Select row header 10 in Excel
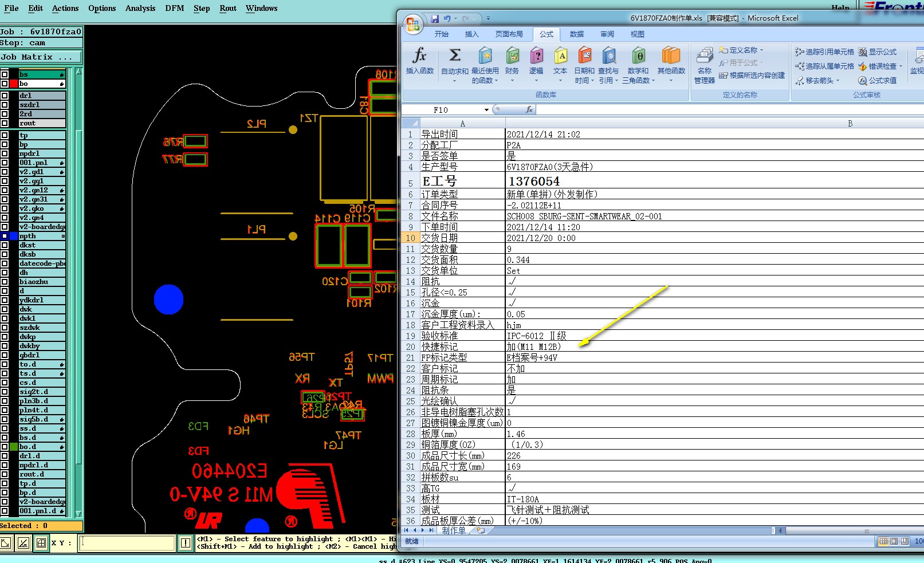Viewport: 924px width, 563px height. (410, 238)
